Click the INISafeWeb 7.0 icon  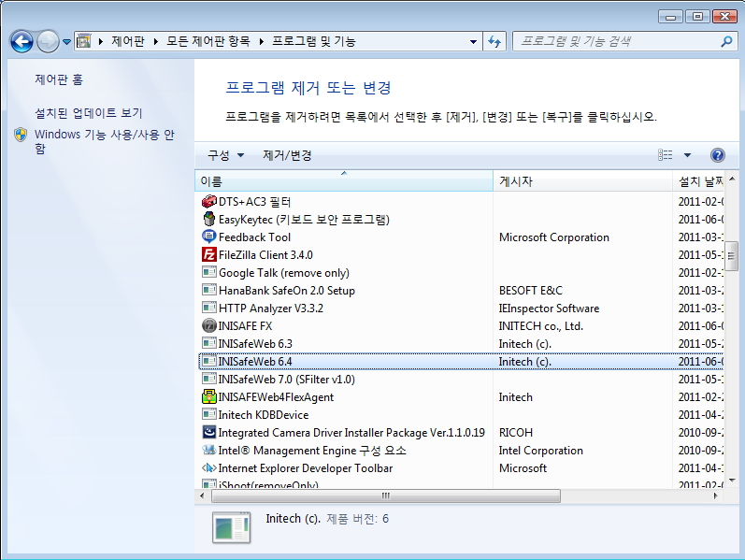208,379
